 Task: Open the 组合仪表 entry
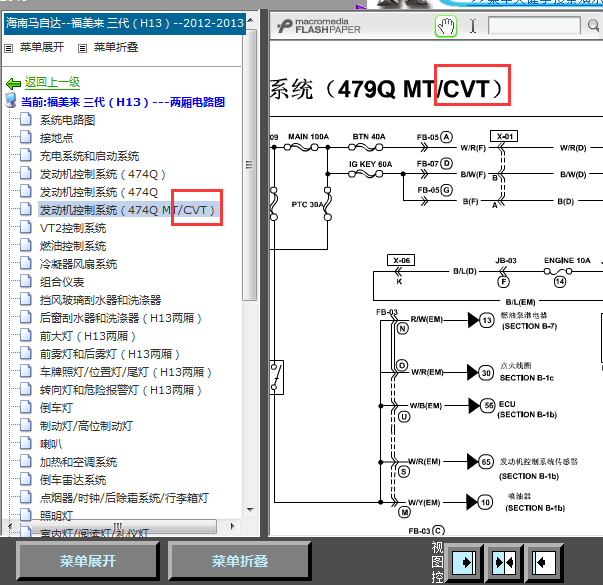pyautogui.click(x=62, y=282)
